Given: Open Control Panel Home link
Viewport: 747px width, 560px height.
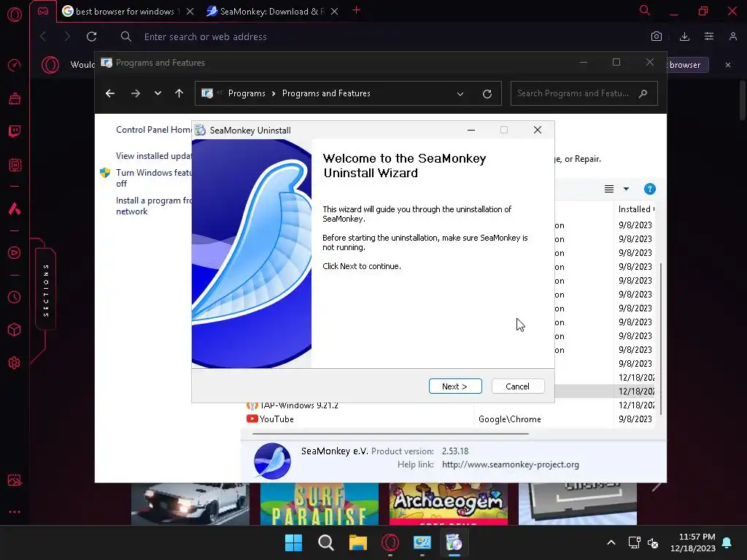Looking at the screenshot, I should 153,130.
